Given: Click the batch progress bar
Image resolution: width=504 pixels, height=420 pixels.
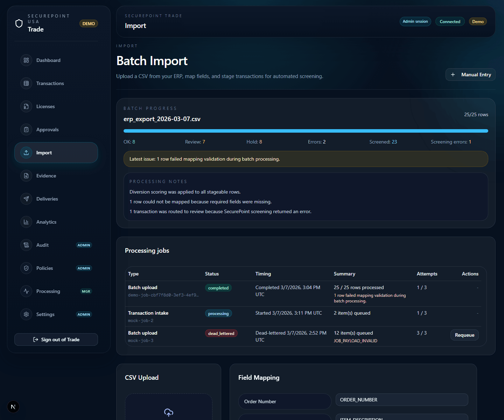Looking at the screenshot, I should (306, 131).
